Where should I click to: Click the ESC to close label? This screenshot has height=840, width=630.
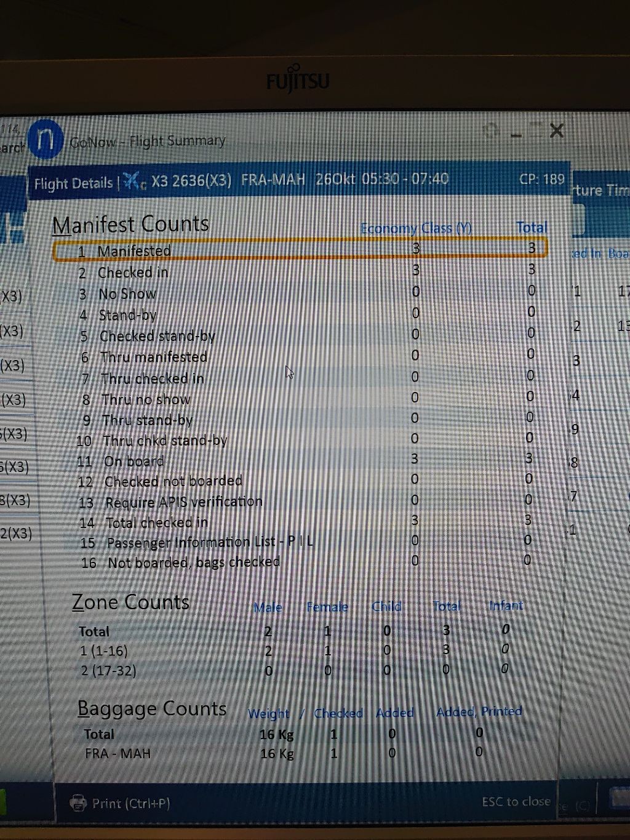click(516, 801)
